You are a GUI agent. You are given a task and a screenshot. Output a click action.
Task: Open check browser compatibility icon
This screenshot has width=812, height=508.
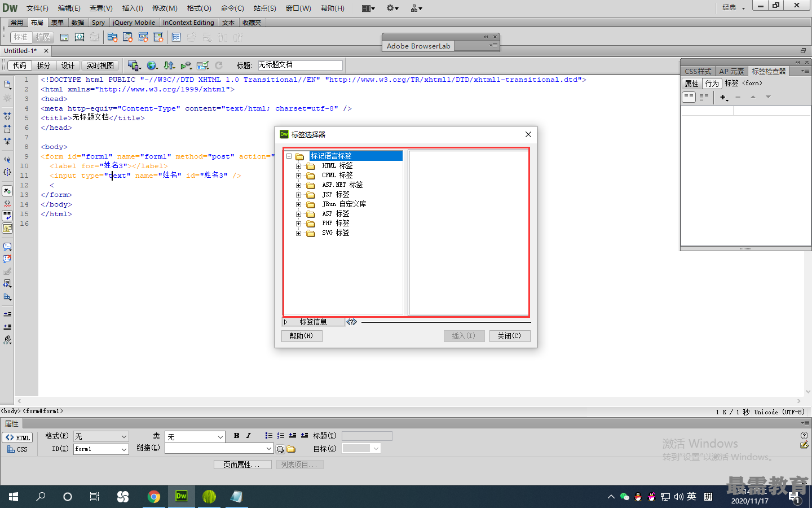pyautogui.click(x=203, y=65)
